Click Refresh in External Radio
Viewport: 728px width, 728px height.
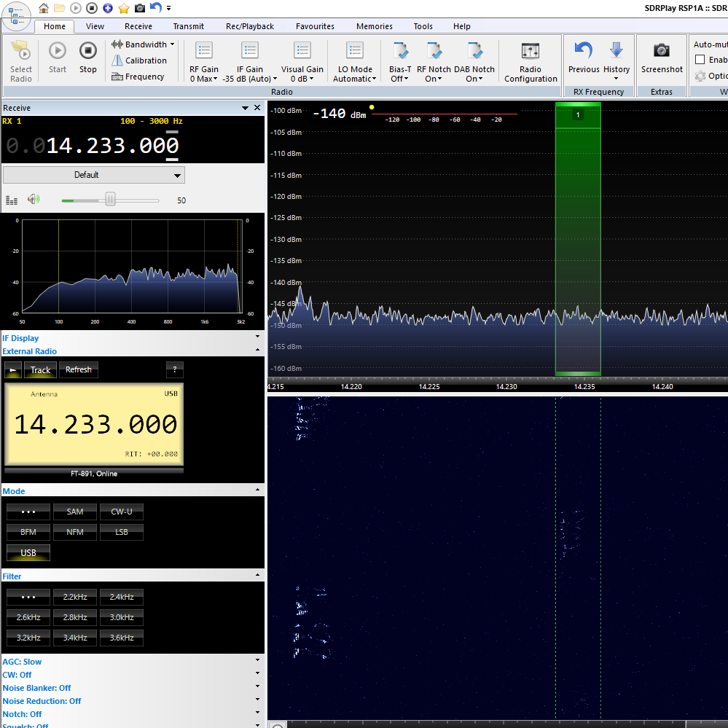tap(79, 369)
